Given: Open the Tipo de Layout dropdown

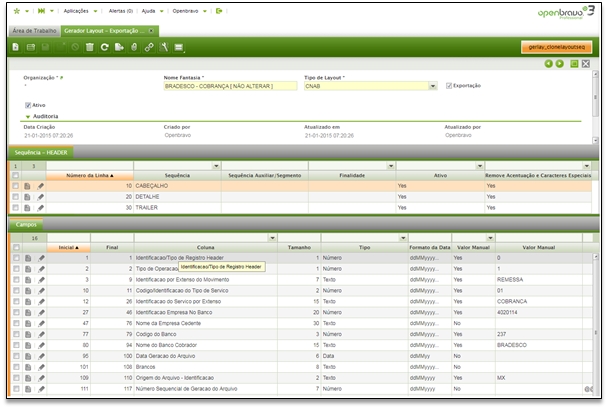Looking at the screenshot, I should point(432,86).
